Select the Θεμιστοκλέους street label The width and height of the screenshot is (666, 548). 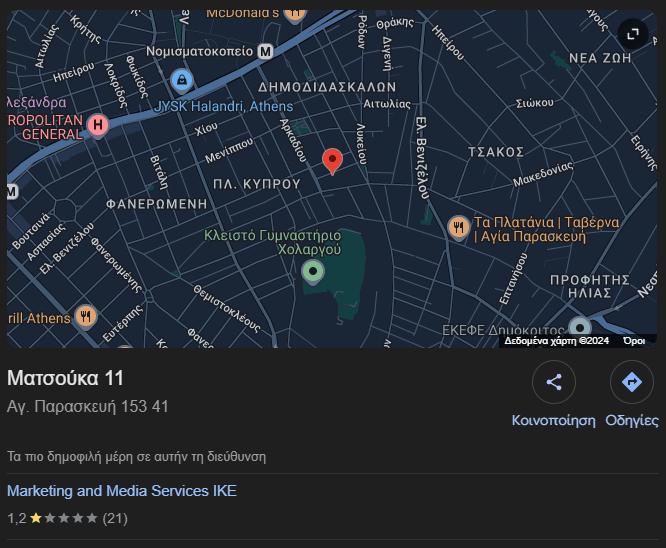click(x=227, y=308)
